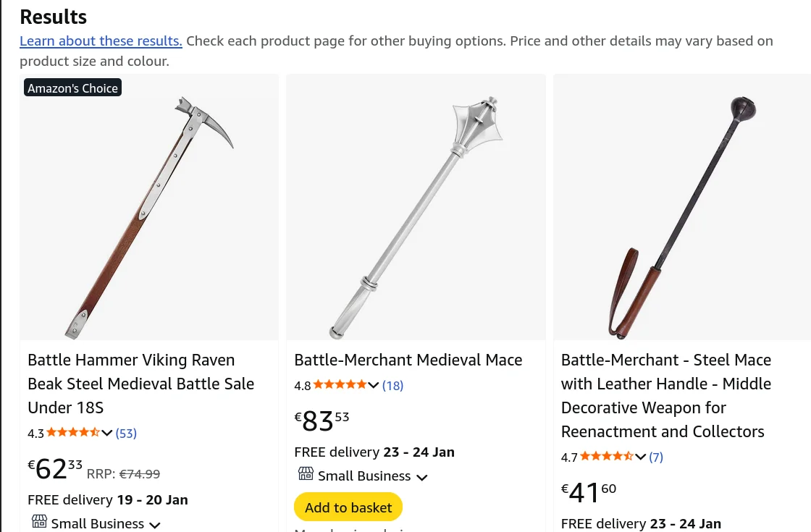Expand Small Business details for Battle Hammer

(x=155, y=525)
